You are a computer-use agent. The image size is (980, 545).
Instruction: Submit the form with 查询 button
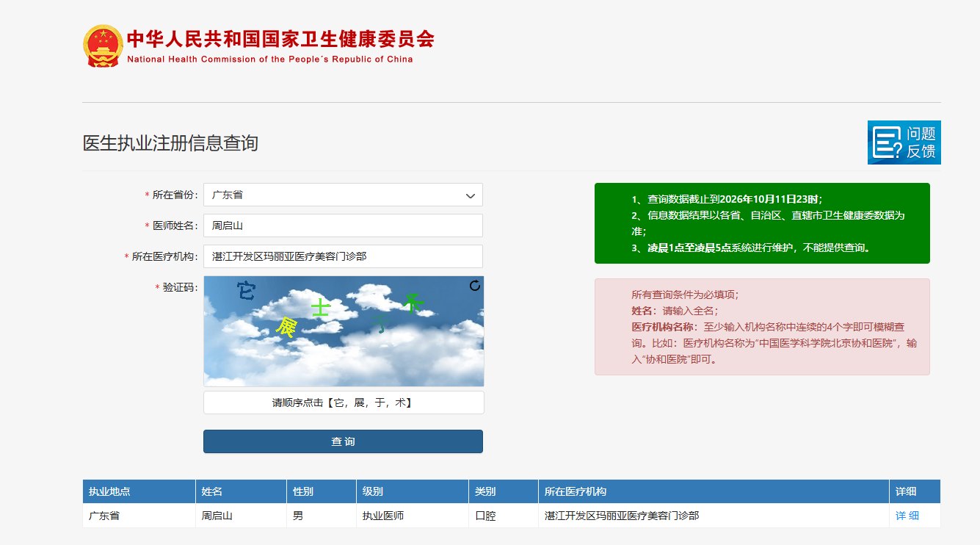[x=343, y=441]
